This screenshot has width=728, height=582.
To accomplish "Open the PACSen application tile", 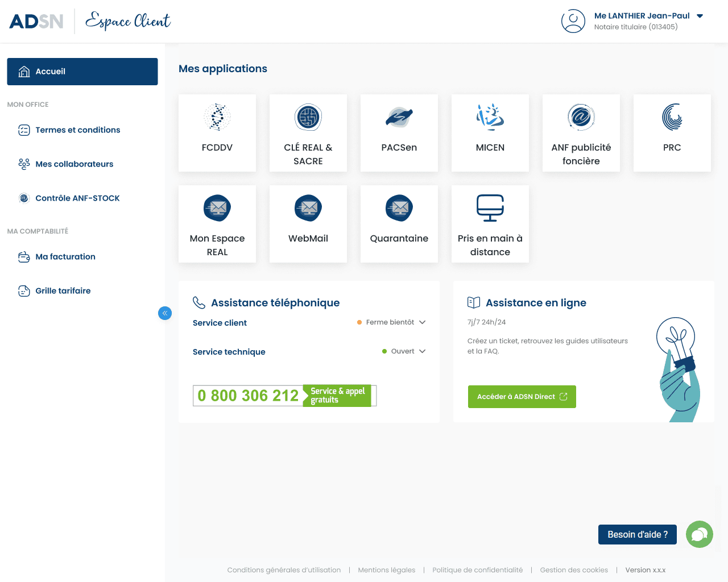I will coord(399,133).
